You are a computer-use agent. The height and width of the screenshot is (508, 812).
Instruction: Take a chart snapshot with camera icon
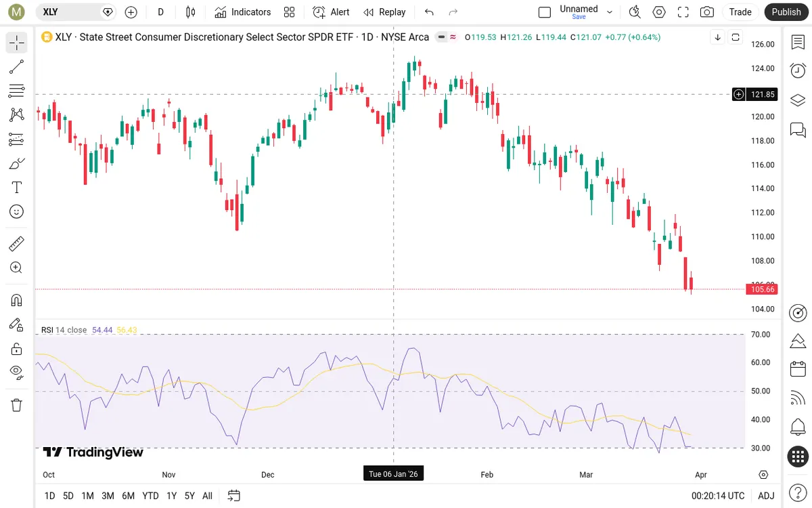(x=707, y=12)
